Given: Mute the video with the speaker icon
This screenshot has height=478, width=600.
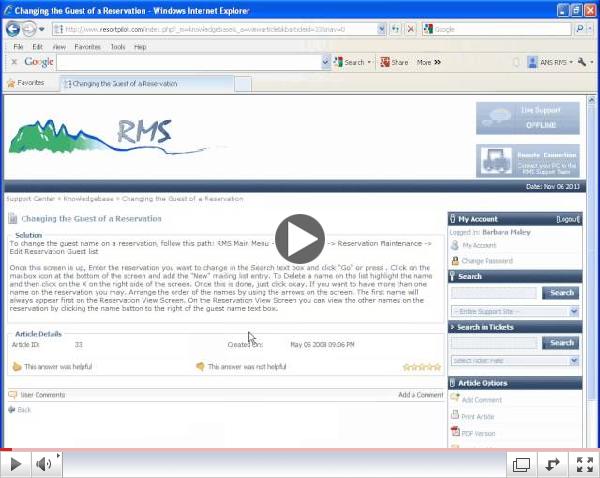Looking at the screenshot, I should point(44,464).
